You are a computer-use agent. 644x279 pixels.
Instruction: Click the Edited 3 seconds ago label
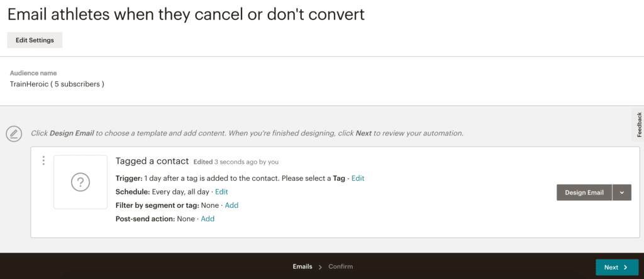click(236, 162)
